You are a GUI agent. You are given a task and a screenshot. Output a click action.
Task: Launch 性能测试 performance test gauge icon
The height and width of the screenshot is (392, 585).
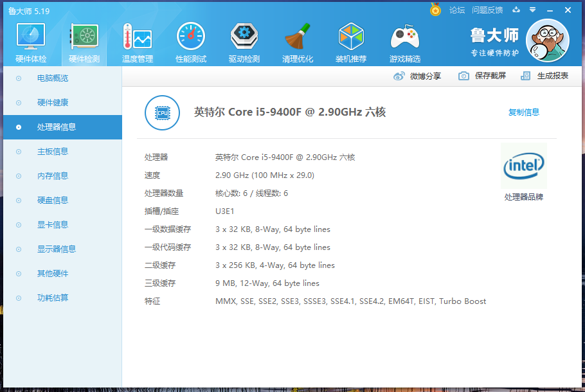click(x=191, y=43)
